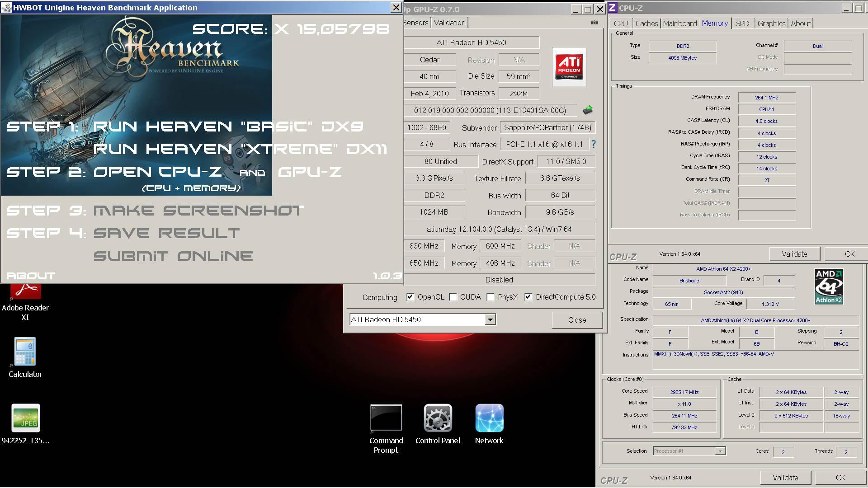The image size is (868, 488).
Task: Click the GPU-Z BIOS save chip icon
Action: tap(588, 110)
